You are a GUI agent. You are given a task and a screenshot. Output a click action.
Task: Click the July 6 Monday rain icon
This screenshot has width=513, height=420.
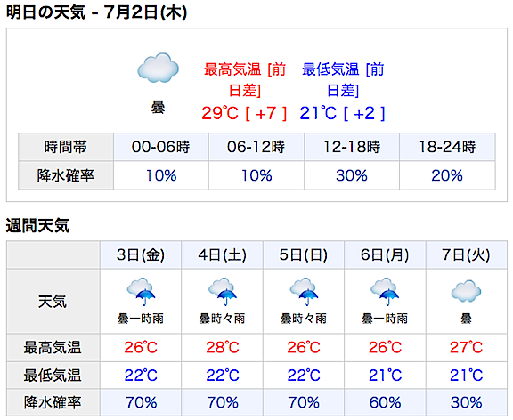click(385, 292)
